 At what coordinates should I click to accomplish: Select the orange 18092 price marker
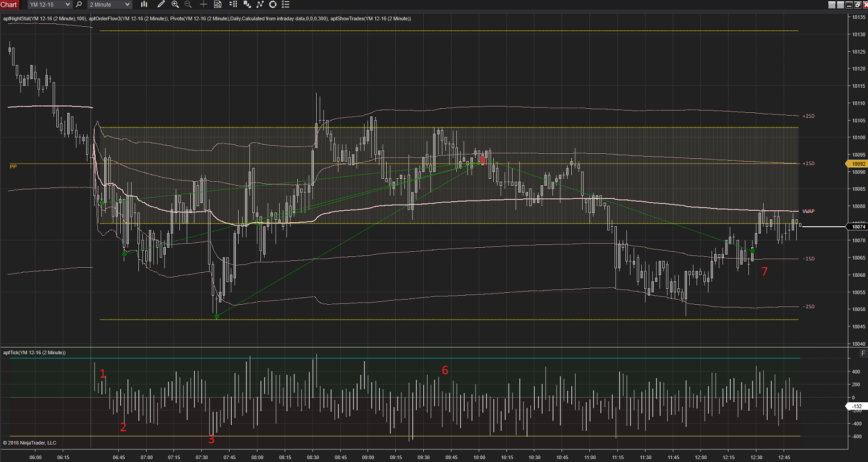click(x=857, y=164)
